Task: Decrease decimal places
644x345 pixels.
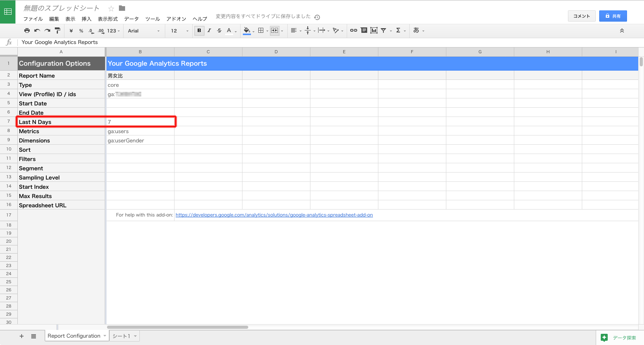Action: [91, 31]
